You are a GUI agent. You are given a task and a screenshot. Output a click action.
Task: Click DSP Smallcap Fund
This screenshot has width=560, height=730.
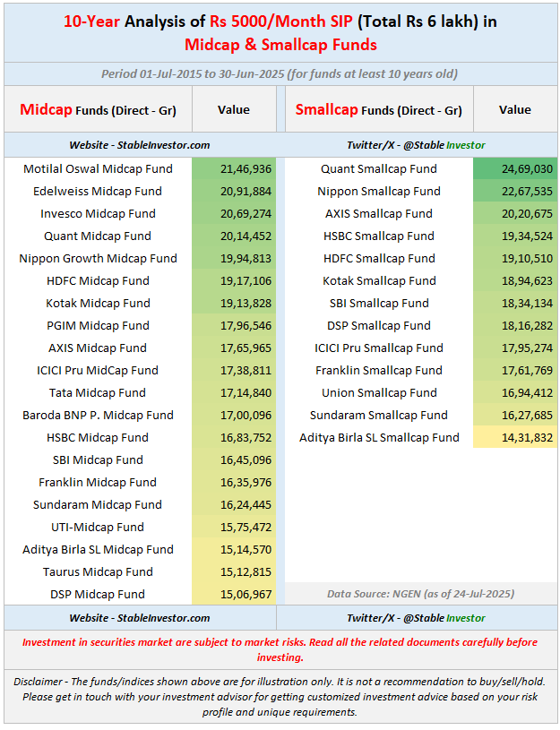coord(379,325)
